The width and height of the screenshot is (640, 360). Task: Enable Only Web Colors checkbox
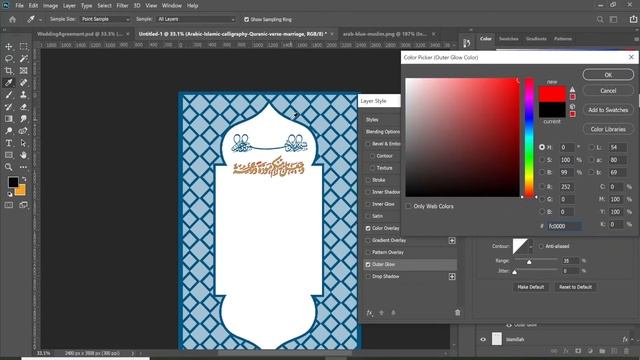pyautogui.click(x=408, y=206)
